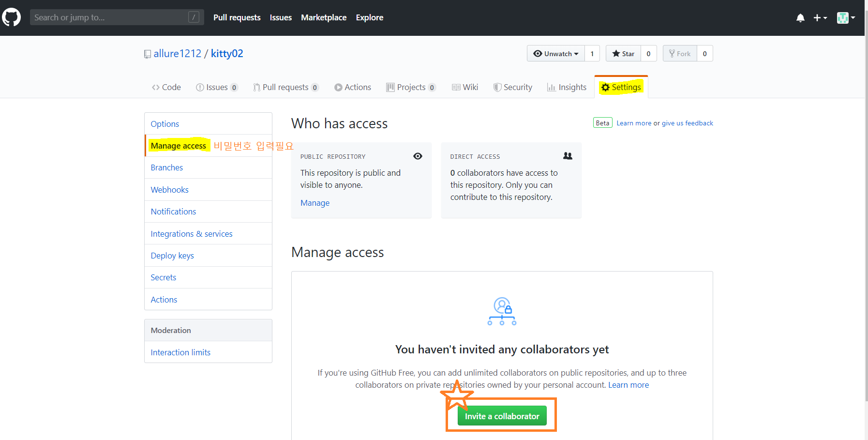Image resolution: width=868 pixels, height=440 pixels.
Task: Go to Marketplace
Action: pos(324,17)
